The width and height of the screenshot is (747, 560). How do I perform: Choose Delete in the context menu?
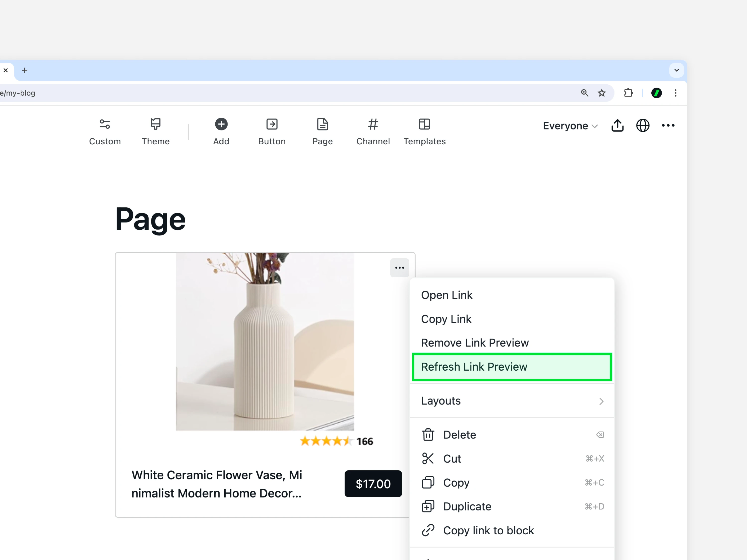(x=512, y=435)
